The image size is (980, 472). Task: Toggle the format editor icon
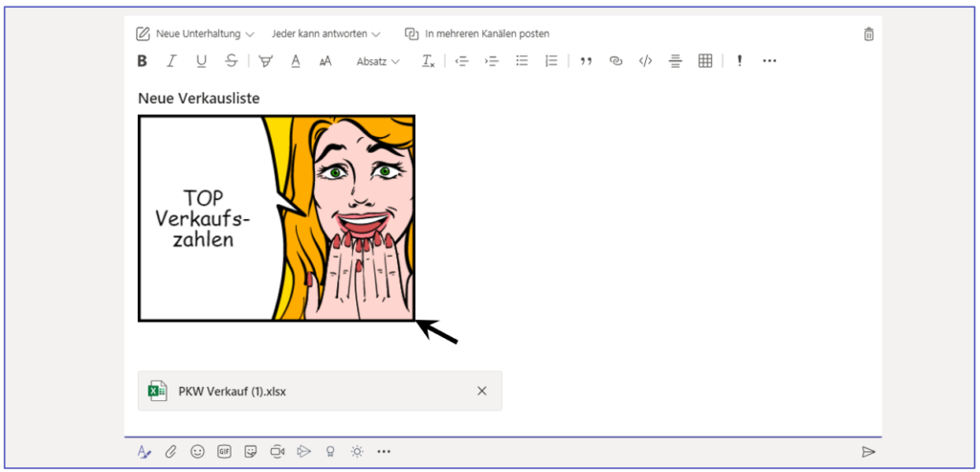pos(145,451)
